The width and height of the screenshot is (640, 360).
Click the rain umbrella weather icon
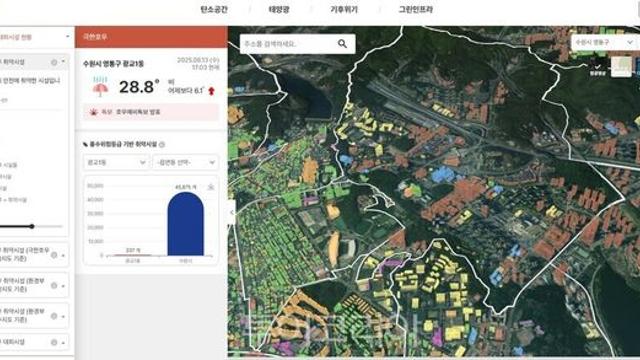tap(100, 87)
